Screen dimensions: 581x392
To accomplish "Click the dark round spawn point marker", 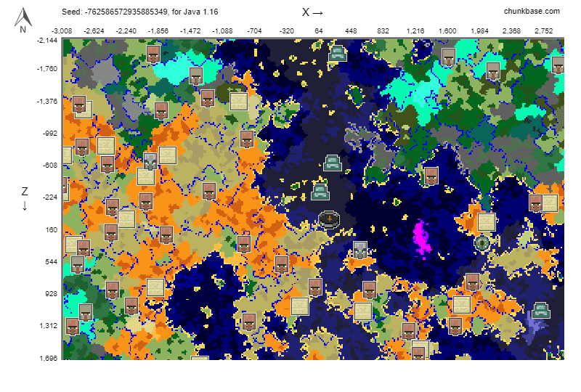I will [x=328, y=219].
